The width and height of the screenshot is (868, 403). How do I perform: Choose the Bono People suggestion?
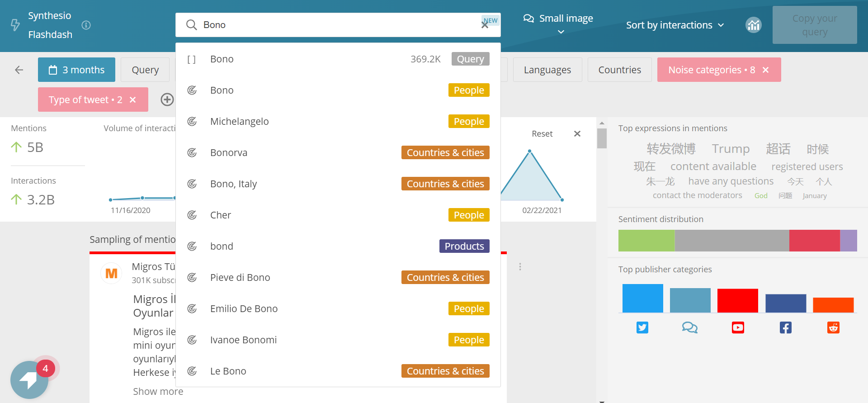click(338, 90)
